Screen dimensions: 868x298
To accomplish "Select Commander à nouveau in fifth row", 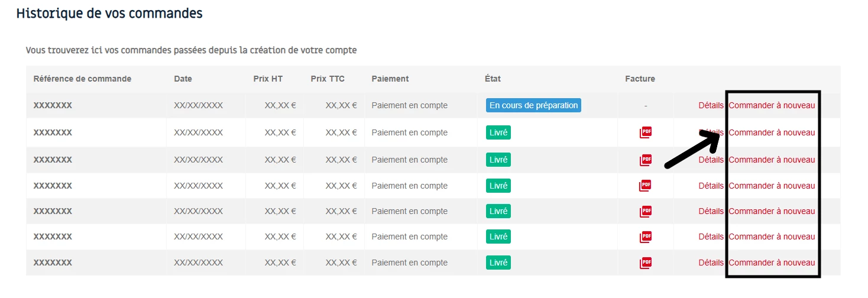I will (772, 211).
